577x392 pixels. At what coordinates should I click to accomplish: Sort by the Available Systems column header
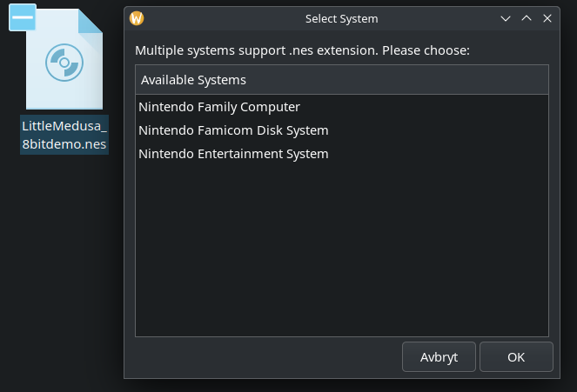tap(193, 80)
